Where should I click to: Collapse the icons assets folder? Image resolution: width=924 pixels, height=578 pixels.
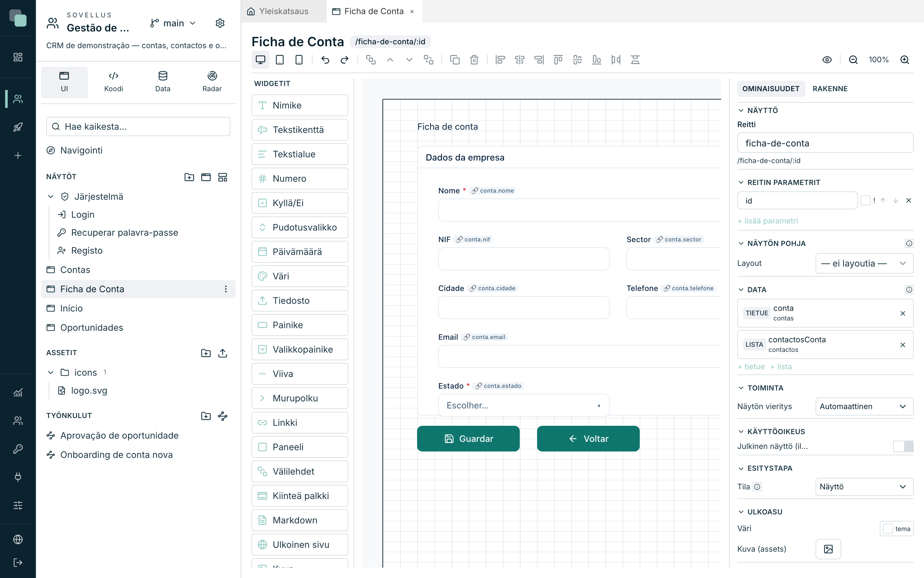coord(51,372)
